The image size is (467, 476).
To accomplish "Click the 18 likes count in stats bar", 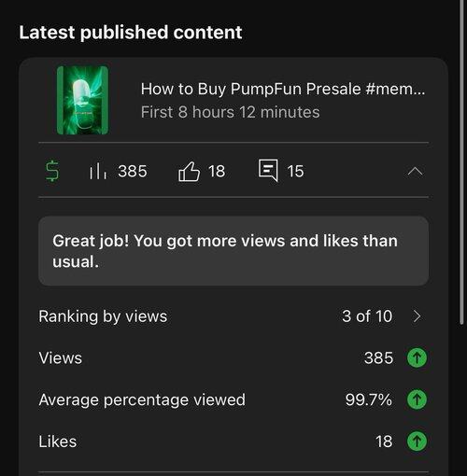I will pyautogui.click(x=217, y=171).
